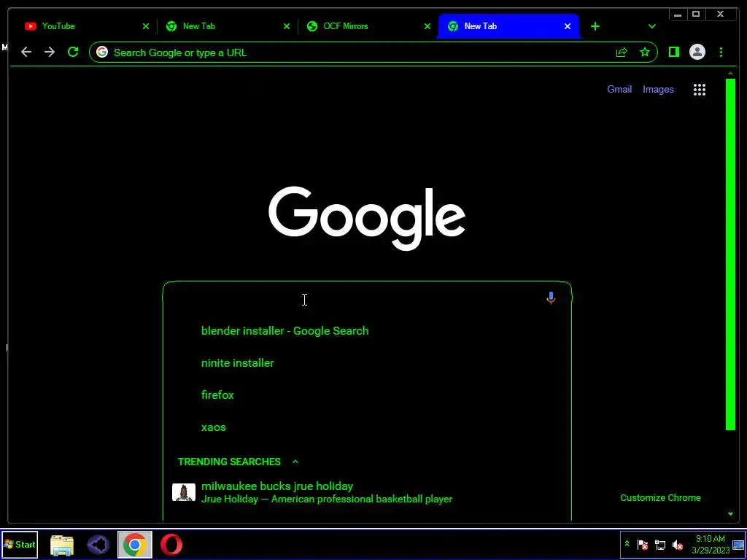Open the Windows Start button
The width and height of the screenshot is (747, 560).
(20, 544)
